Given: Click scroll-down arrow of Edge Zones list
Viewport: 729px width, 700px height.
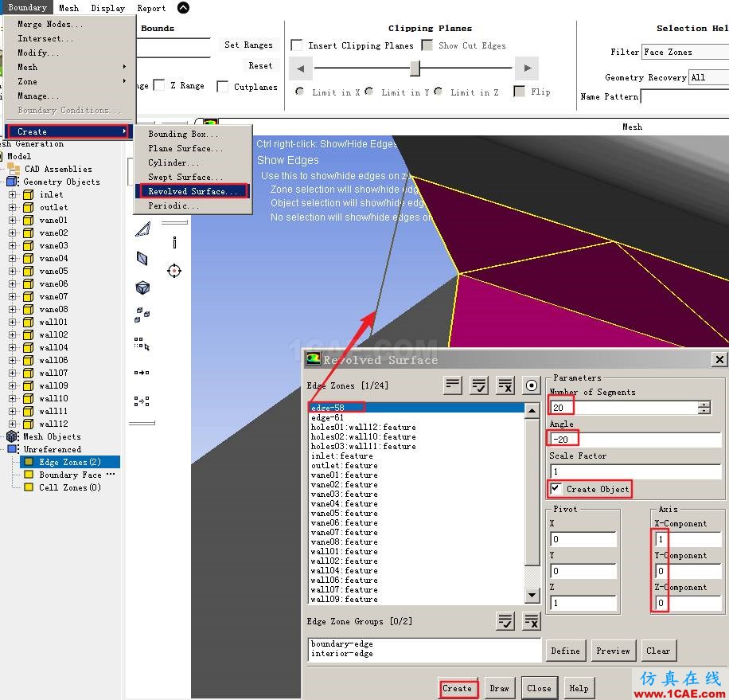Looking at the screenshot, I should point(532,594).
